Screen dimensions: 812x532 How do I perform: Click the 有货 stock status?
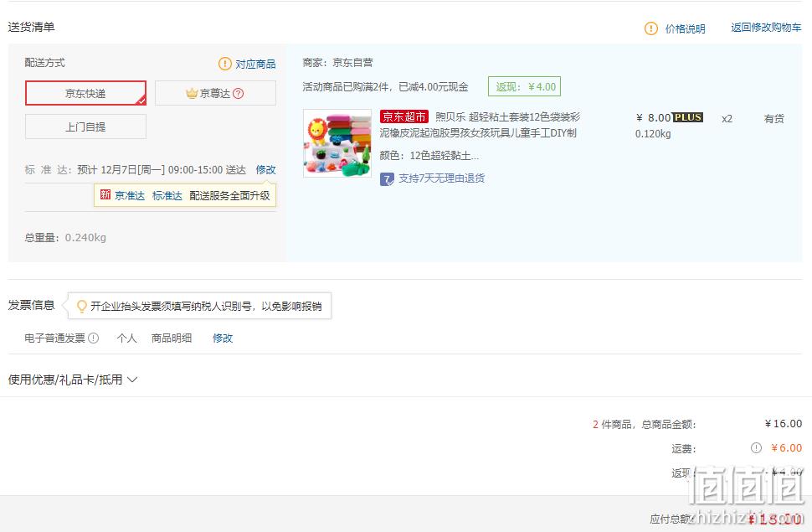774,119
